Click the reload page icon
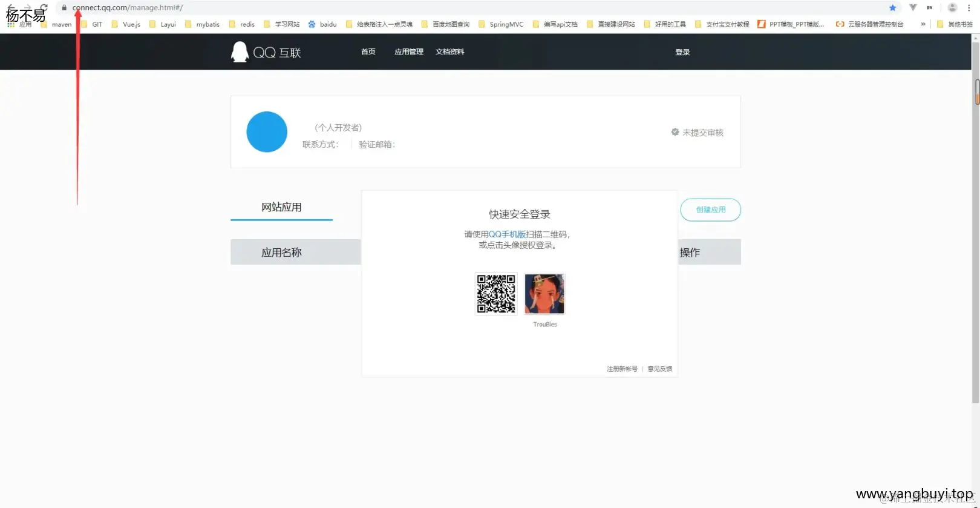This screenshot has width=980, height=508. point(44,8)
